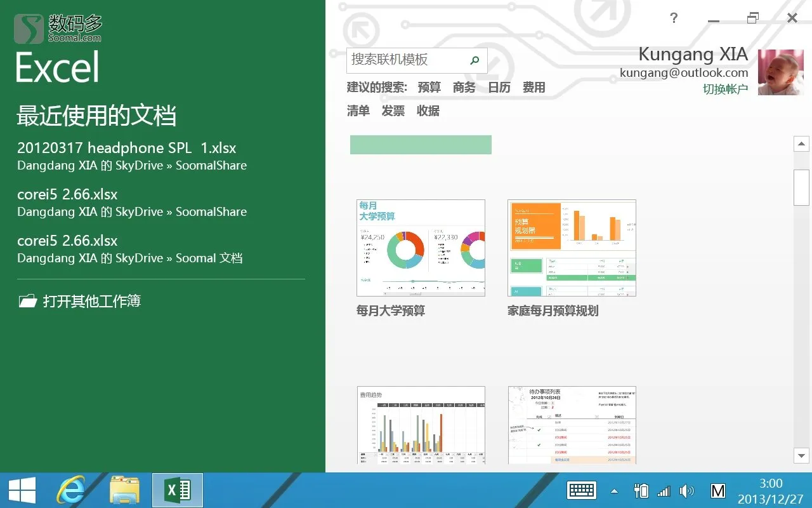Click the user profile photo
This screenshot has height=508, width=812.
781,72
